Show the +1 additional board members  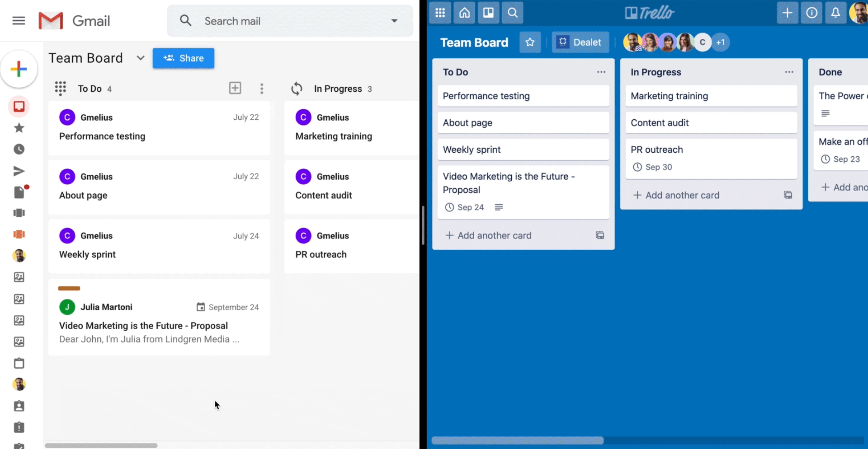tap(721, 42)
